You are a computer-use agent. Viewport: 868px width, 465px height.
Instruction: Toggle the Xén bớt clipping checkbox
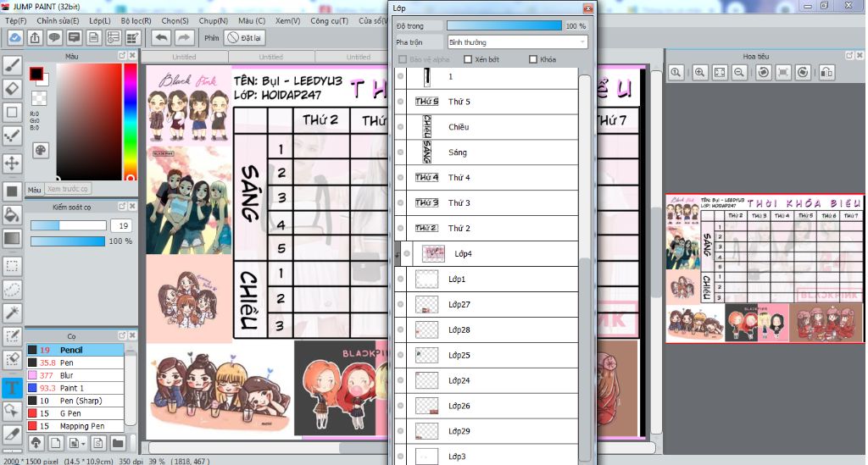pos(468,59)
